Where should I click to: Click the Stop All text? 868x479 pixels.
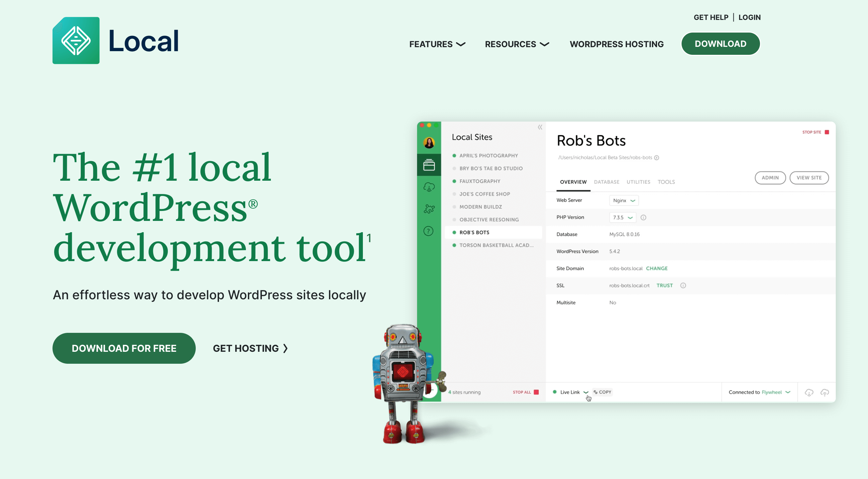tap(522, 392)
